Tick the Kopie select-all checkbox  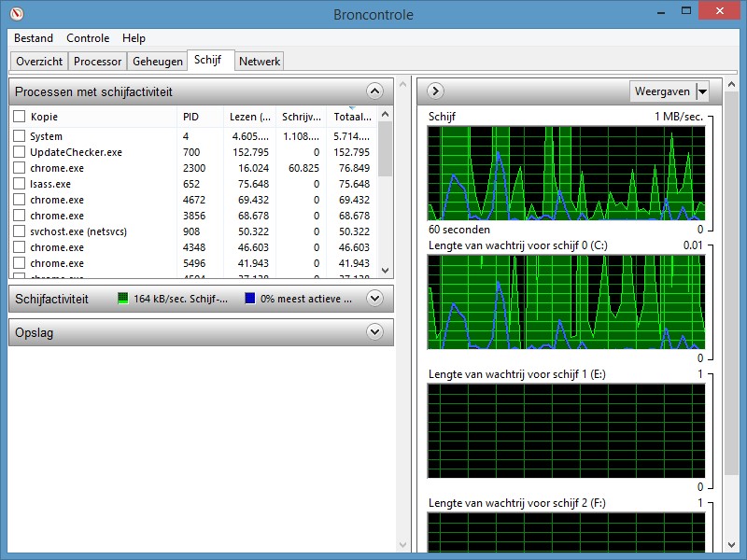(19, 116)
